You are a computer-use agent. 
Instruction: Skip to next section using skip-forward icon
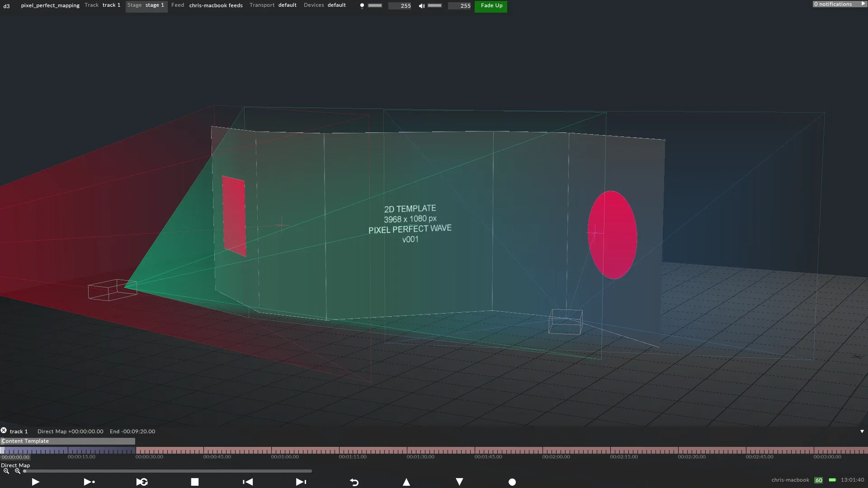pos(301,482)
